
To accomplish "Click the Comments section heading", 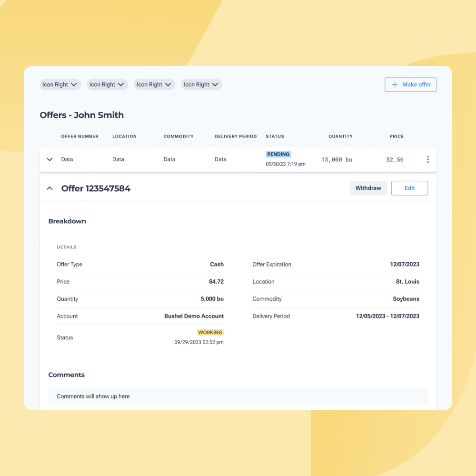I will [67, 375].
